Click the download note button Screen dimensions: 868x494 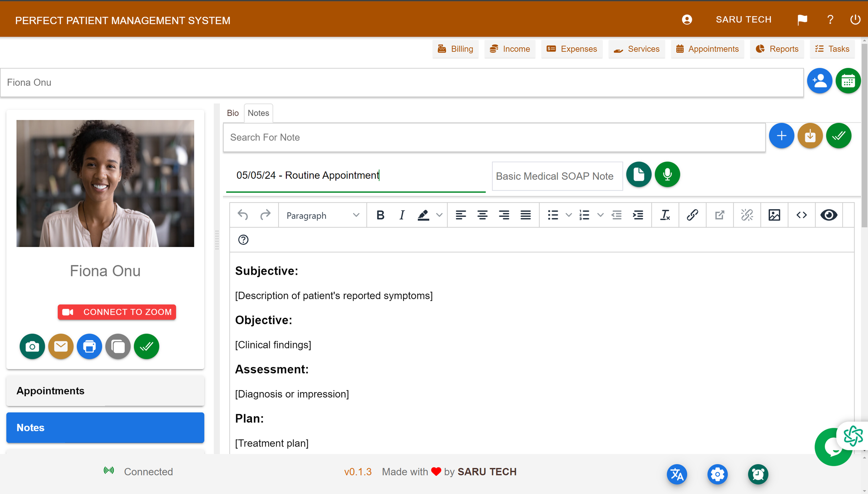pyautogui.click(x=810, y=136)
